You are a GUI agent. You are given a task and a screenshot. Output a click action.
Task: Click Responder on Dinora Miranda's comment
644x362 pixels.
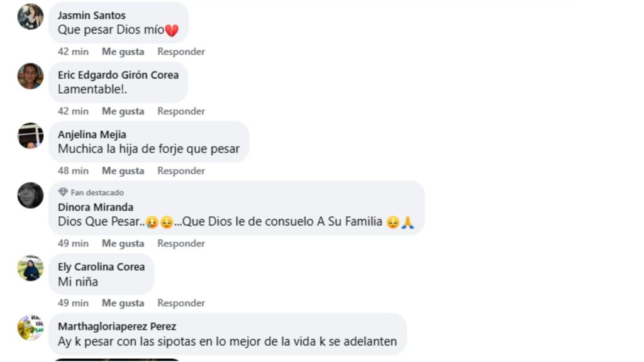(x=180, y=243)
